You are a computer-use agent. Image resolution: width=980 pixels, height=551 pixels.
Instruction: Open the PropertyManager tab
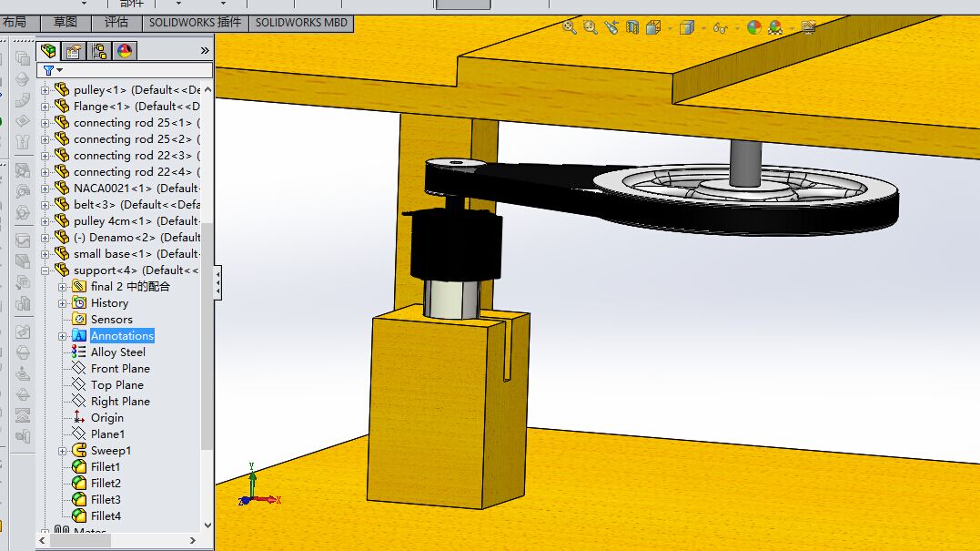(x=73, y=51)
